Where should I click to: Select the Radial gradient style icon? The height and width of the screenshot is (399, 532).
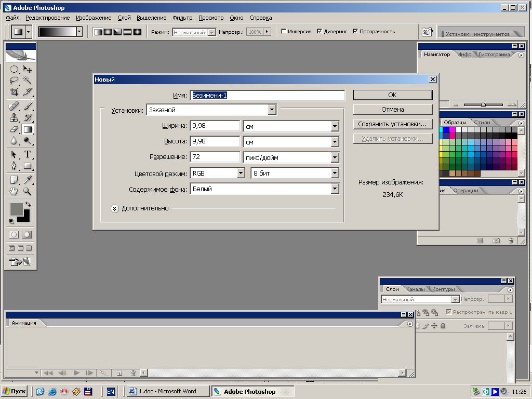coord(108,32)
